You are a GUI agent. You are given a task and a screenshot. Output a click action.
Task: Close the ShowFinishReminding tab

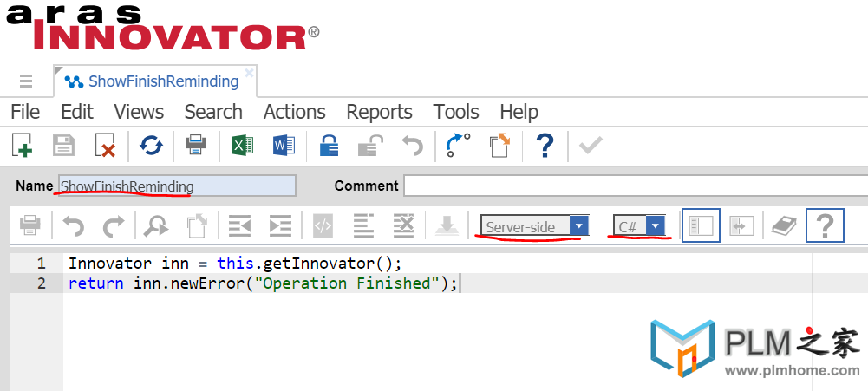249,73
